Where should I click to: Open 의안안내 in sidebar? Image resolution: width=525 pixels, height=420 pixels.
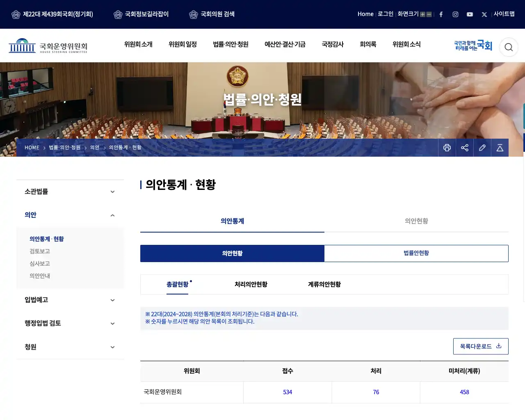click(40, 276)
